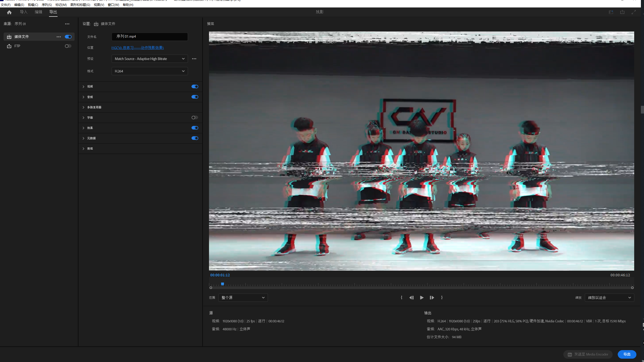Click the Home icon
Screen dimensions: 644x362
[x=9, y=12]
